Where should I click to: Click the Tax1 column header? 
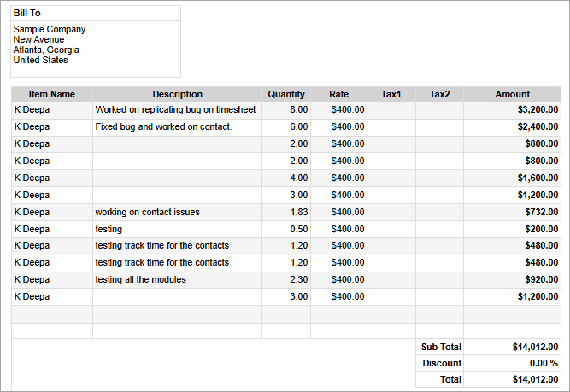[x=391, y=94]
